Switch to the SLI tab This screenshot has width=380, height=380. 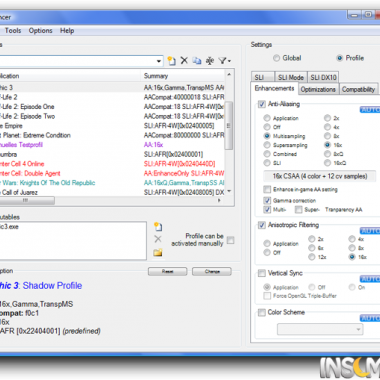(263, 77)
